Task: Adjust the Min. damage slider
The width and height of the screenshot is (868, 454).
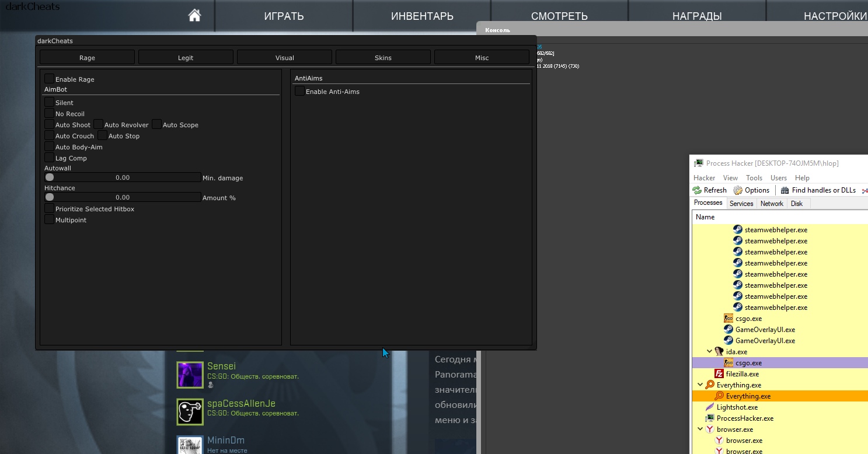Action: (123, 177)
